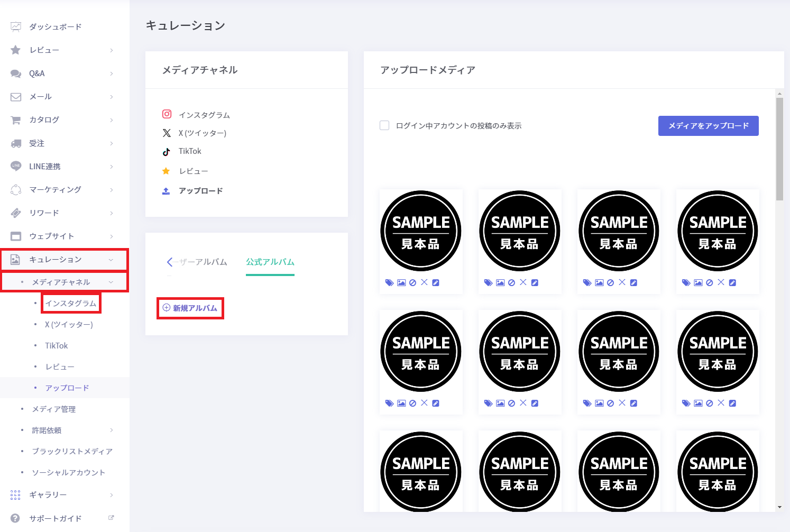
Task: Expand the レビュー sidebar menu chevron
Action: [x=112, y=50]
